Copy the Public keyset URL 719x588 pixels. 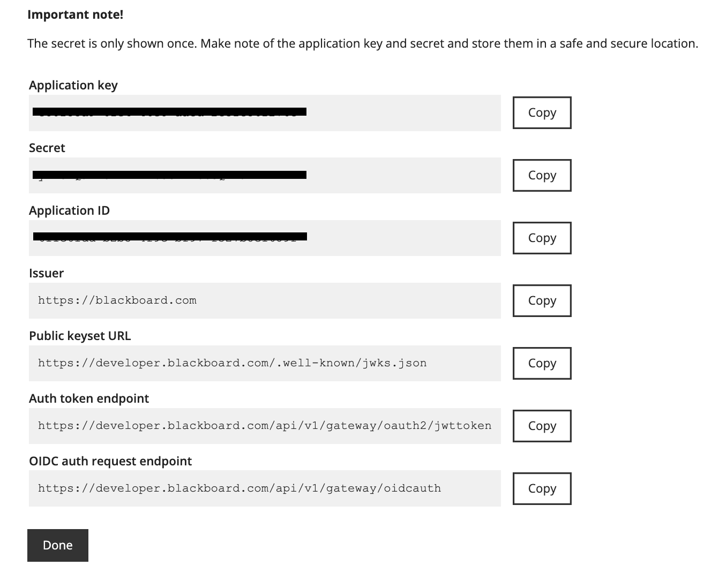pos(542,363)
